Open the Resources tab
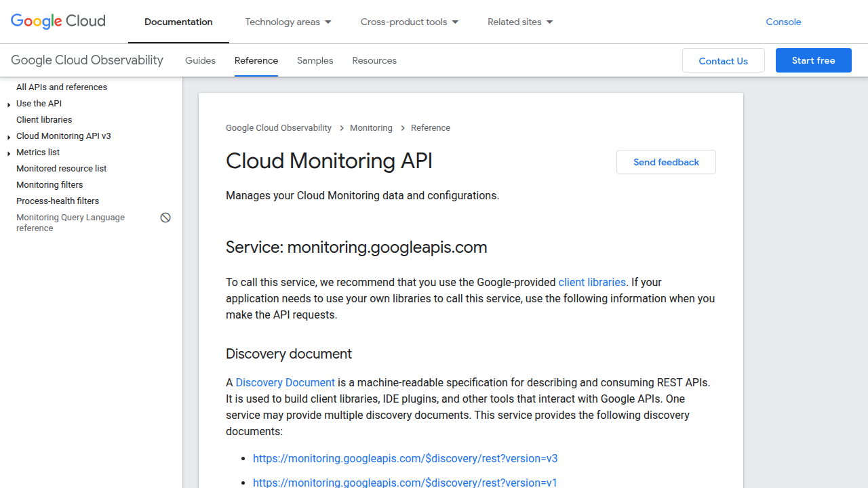The image size is (868, 488). coord(374,60)
